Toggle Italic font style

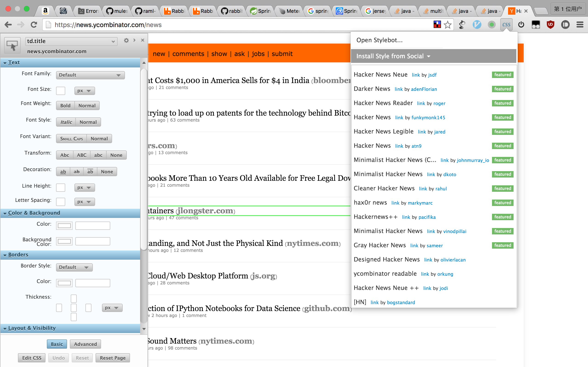pos(66,122)
